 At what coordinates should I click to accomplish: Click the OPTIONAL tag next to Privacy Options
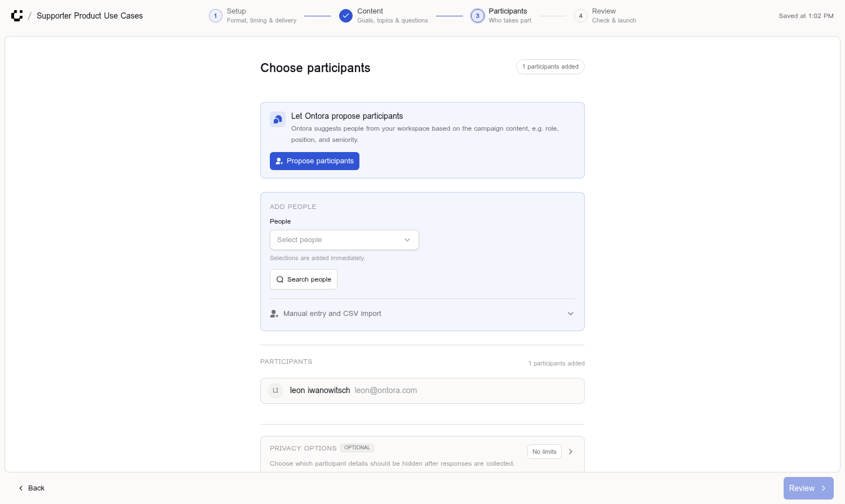click(x=357, y=448)
